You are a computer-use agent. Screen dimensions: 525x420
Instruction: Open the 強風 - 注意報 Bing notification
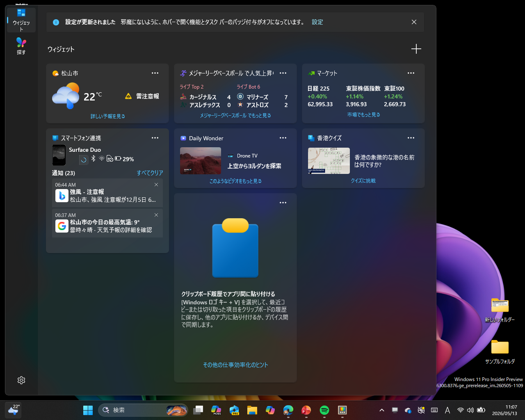point(107,193)
